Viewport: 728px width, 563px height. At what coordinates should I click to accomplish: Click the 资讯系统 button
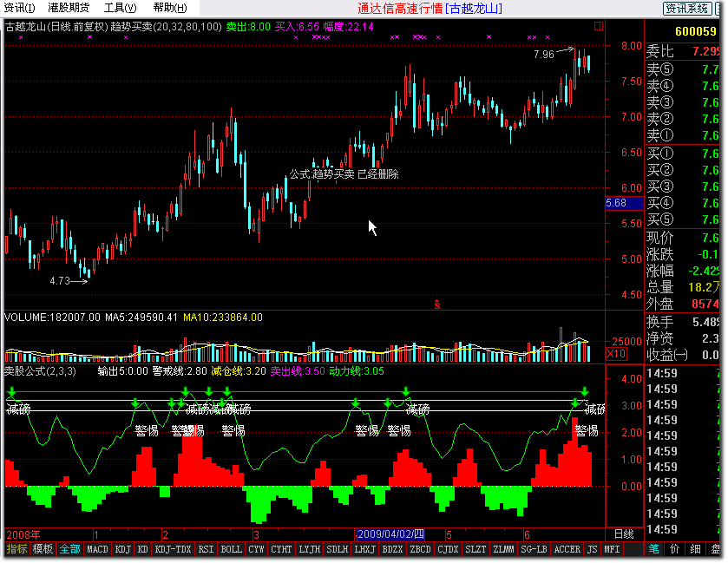coord(686,8)
